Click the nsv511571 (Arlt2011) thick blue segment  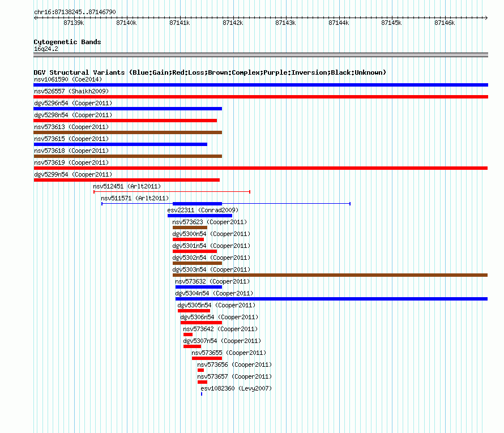click(198, 204)
